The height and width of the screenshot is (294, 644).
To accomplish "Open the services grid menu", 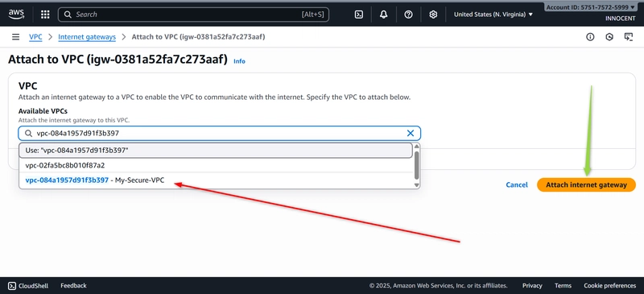I will click(45, 14).
